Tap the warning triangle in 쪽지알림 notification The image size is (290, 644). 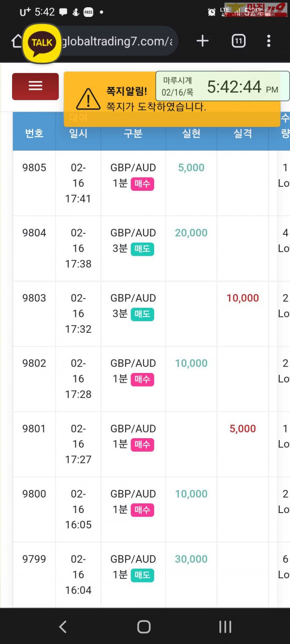click(88, 99)
